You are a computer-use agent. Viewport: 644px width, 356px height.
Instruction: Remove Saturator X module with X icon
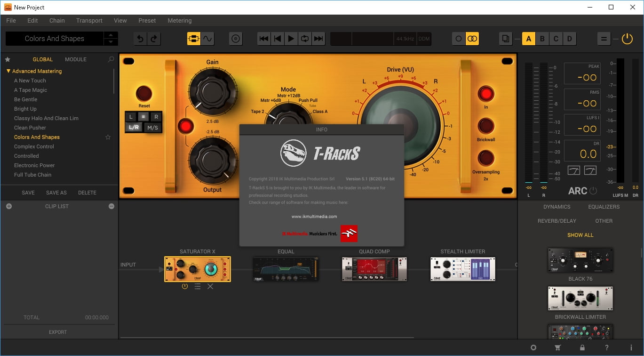point(210,286)
